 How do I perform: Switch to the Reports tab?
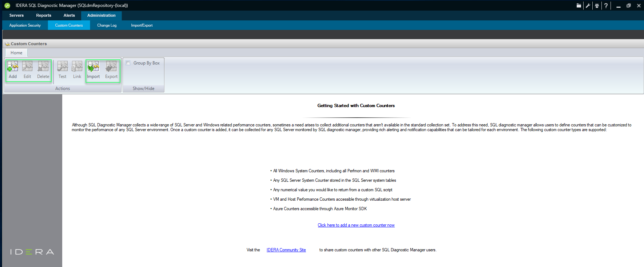coord(44,15)
